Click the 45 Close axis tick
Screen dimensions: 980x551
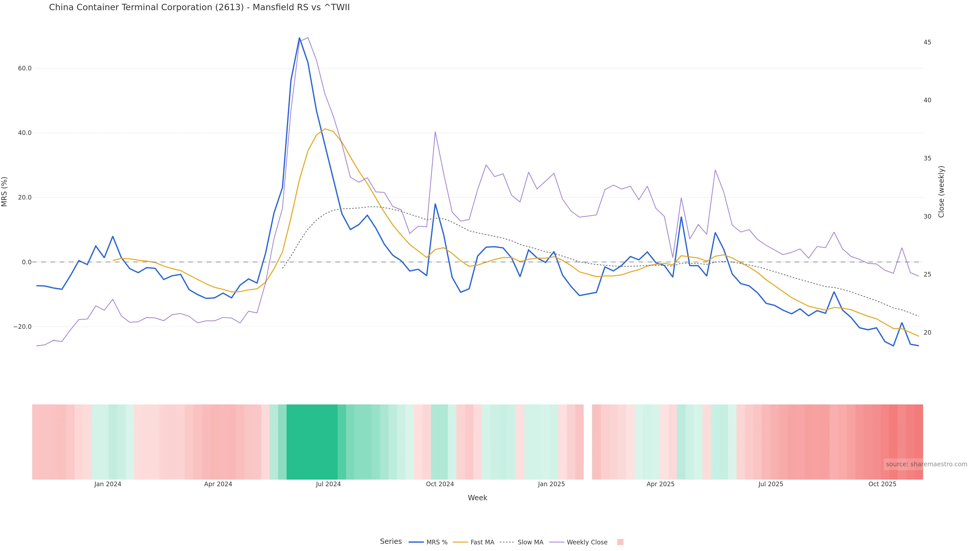coord(927,42)
